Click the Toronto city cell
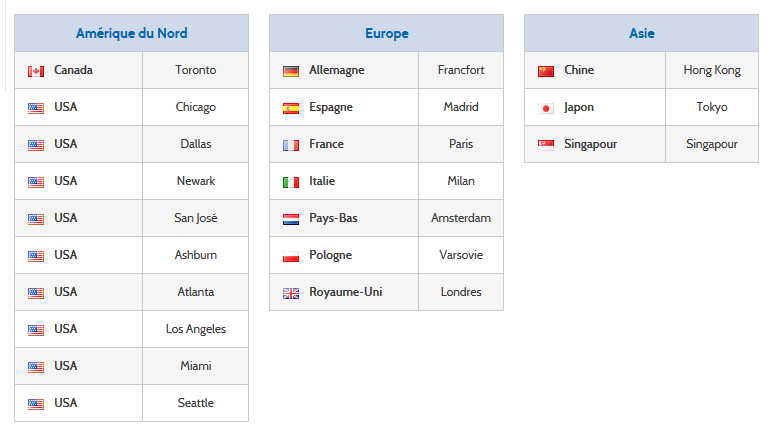The image size is (769, 436). tap(196, 70)
